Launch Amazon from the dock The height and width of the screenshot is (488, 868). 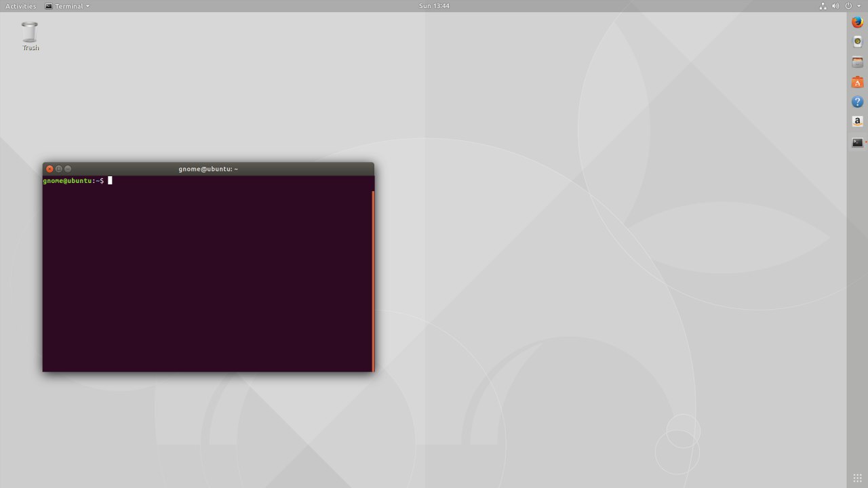coord(857,122)
